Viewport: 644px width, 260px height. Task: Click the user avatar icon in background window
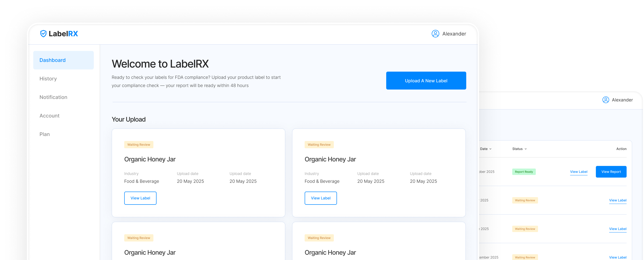click(605, 100)
